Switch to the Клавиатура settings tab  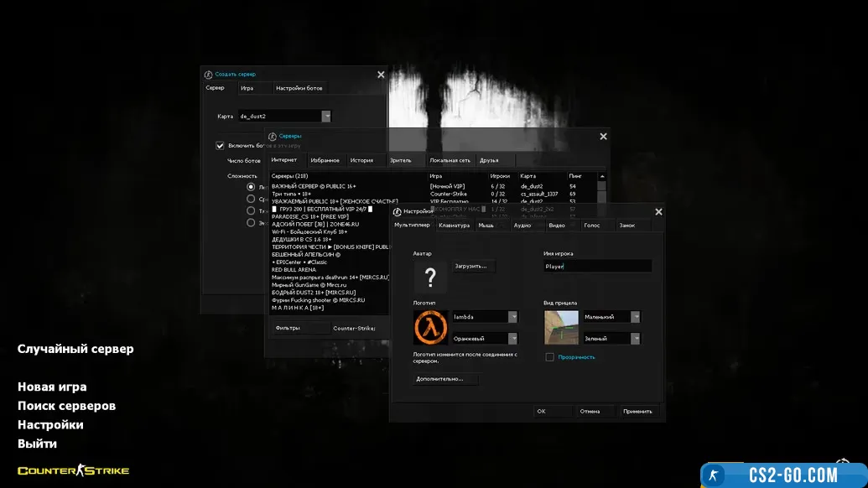pyautogui.click(x=454, y=225)
